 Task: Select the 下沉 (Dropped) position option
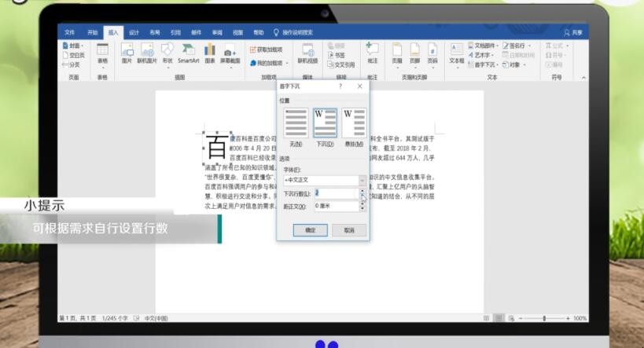pyautogui.click(x=325, y=126)
